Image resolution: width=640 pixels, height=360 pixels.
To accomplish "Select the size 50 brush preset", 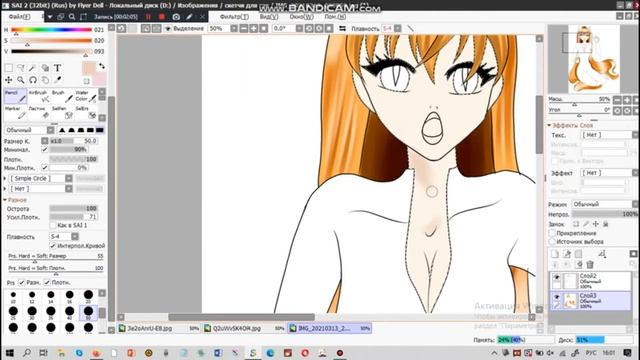I will tap(88, 312).
